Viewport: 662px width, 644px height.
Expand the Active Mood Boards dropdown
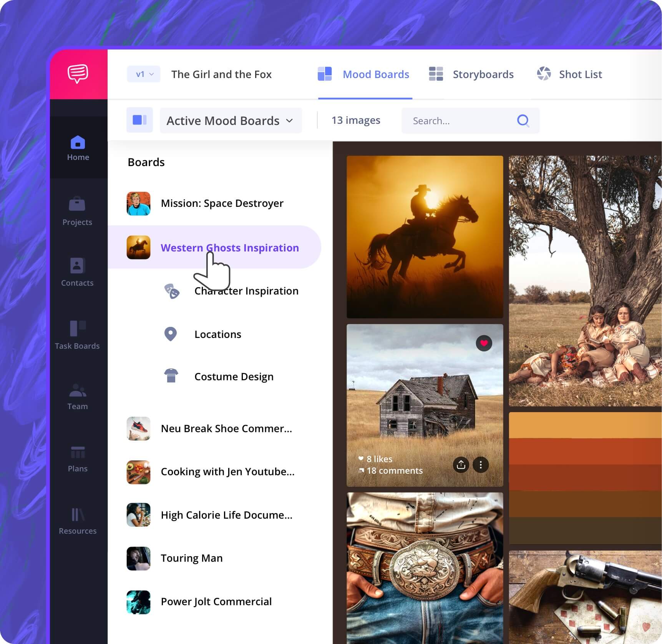tap(230, 120)
